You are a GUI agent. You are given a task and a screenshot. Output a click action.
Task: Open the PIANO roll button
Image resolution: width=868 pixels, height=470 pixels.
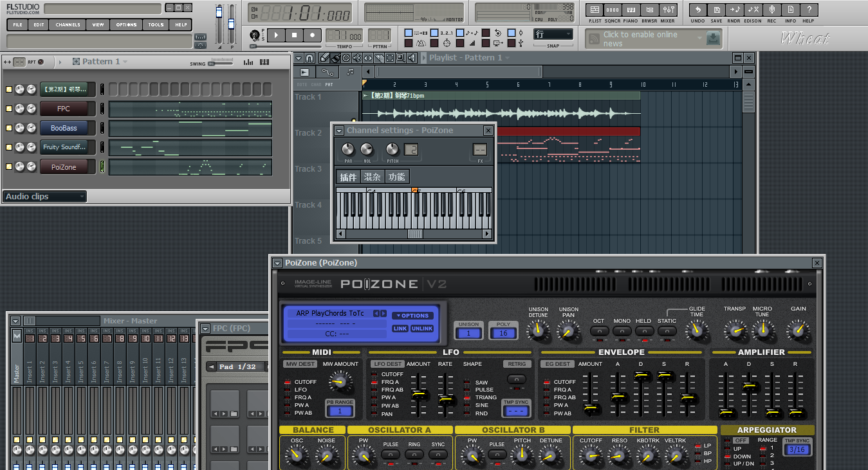[x=631, y=10]
